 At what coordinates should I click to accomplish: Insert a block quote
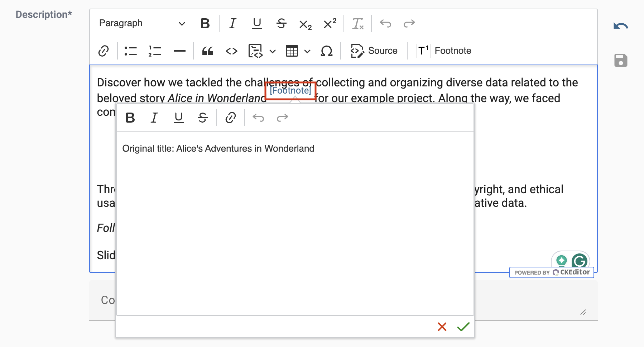pyautogui.click(x=208, y=51)
